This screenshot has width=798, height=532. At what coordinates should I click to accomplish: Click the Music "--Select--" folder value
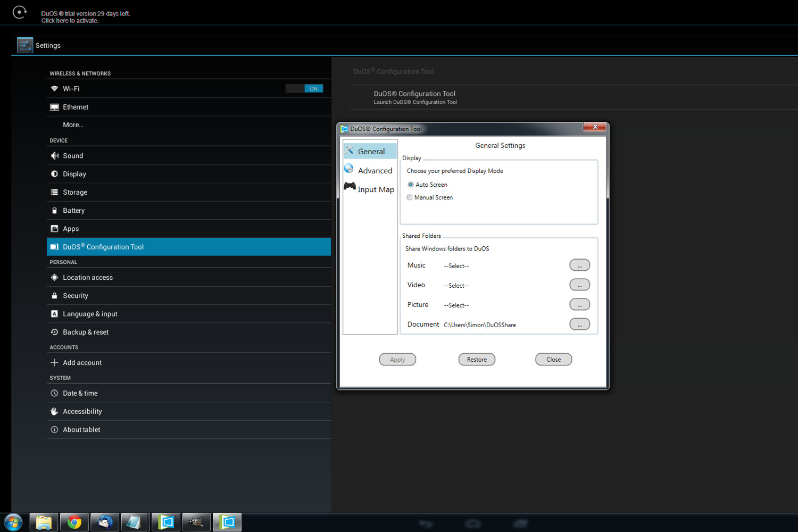point(456,266)
